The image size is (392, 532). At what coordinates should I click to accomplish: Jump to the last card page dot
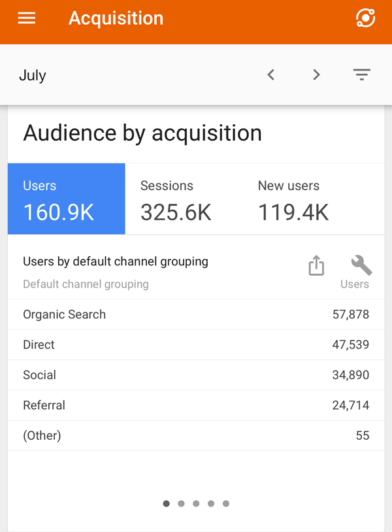tap(226, 503)
